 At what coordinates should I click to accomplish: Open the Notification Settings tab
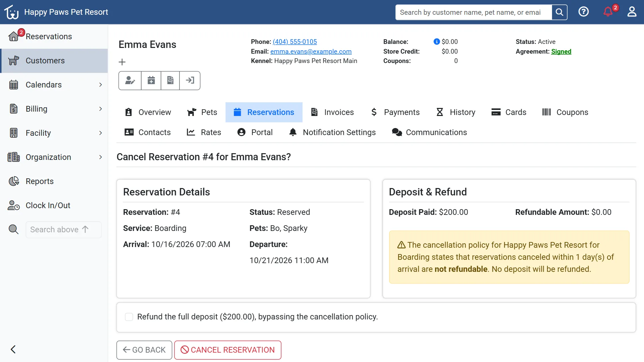pyautogui.click(x=332, y=132)
